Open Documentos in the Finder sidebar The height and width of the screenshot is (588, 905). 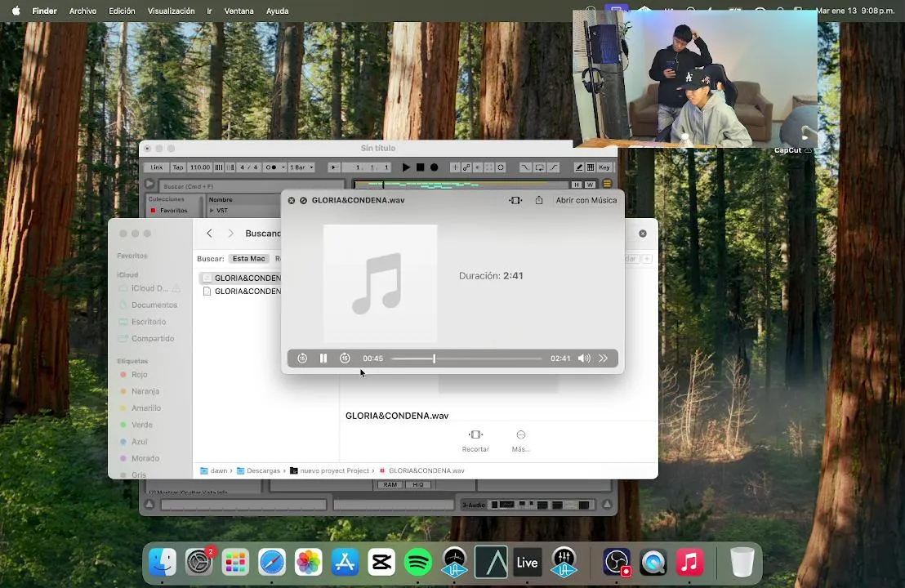154,305
